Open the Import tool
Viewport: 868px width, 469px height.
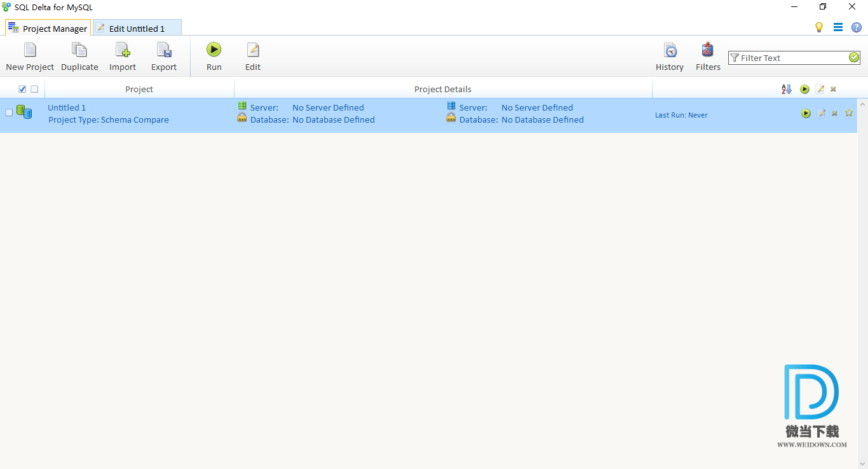123,57
